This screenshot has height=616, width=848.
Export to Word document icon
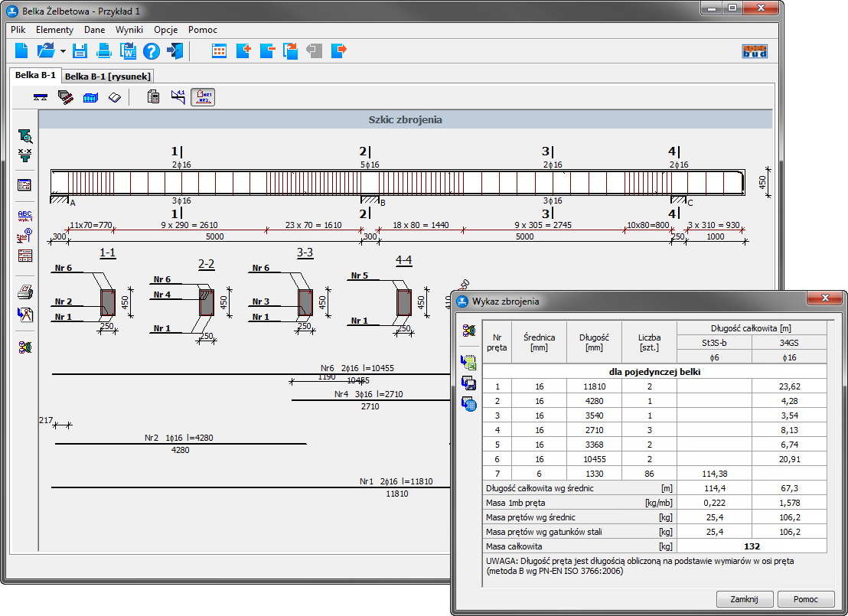(x=128, y=51)
